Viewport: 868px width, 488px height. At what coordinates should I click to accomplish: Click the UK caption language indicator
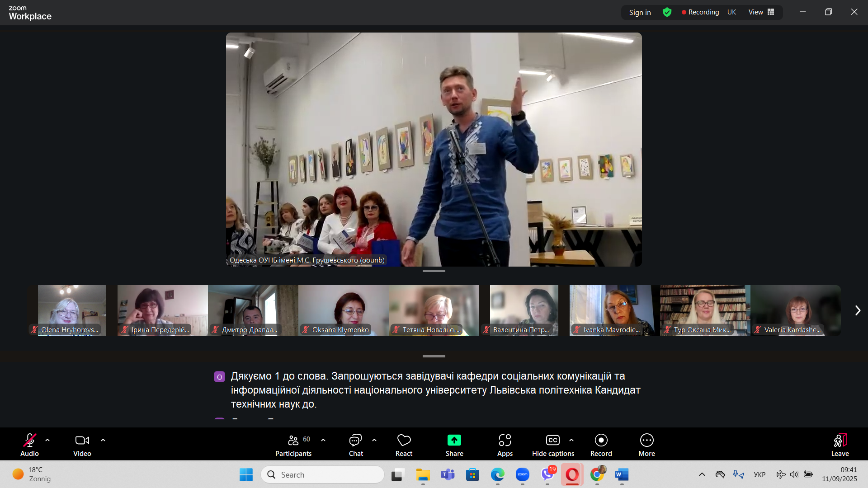(731, 12)
